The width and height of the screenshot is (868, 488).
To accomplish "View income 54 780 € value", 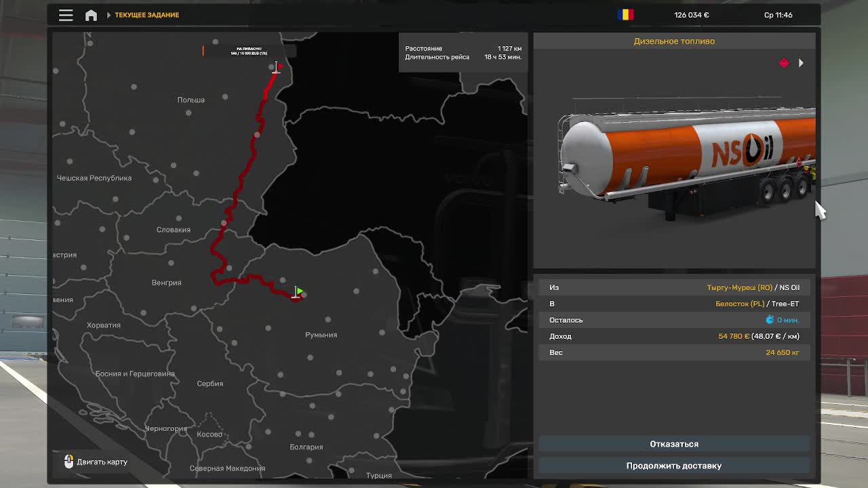I will (x=734, y=336).
